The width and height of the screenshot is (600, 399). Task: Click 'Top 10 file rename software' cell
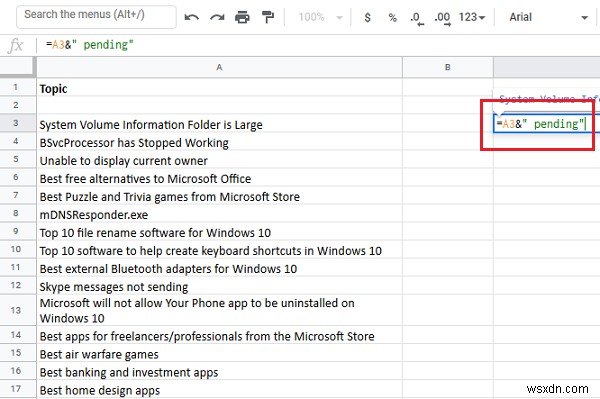tap(219, 231)
